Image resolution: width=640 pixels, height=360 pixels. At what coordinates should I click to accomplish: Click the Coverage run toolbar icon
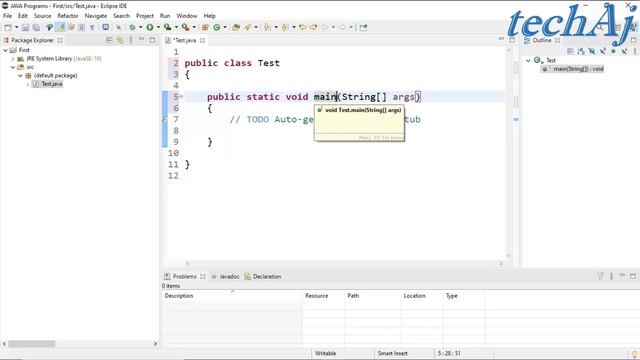[x=167, y=27]
